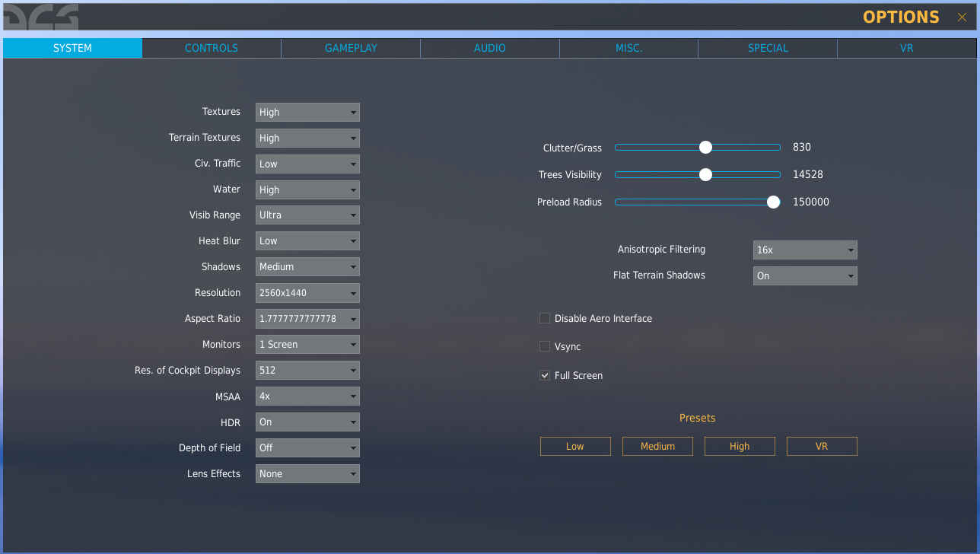Screen dimensions: 980x554
Task: Close the Options window with the X
Action: tap(962, 17)
